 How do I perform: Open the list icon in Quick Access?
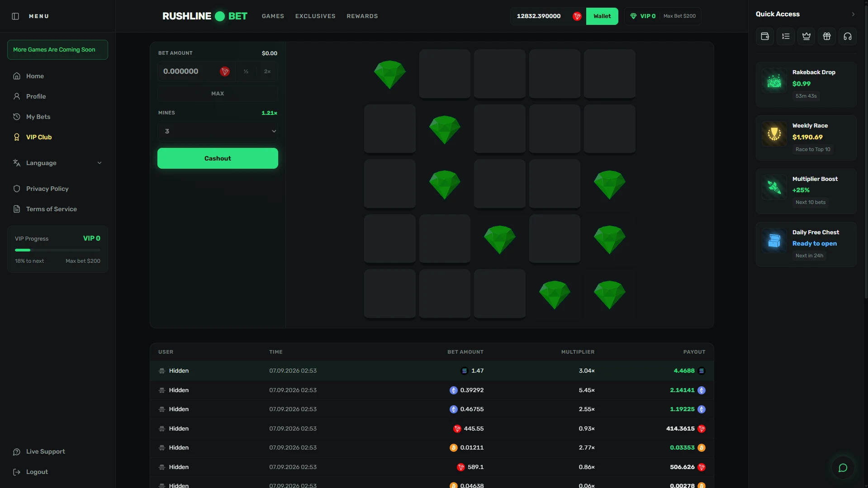click(x=786, y=36)
